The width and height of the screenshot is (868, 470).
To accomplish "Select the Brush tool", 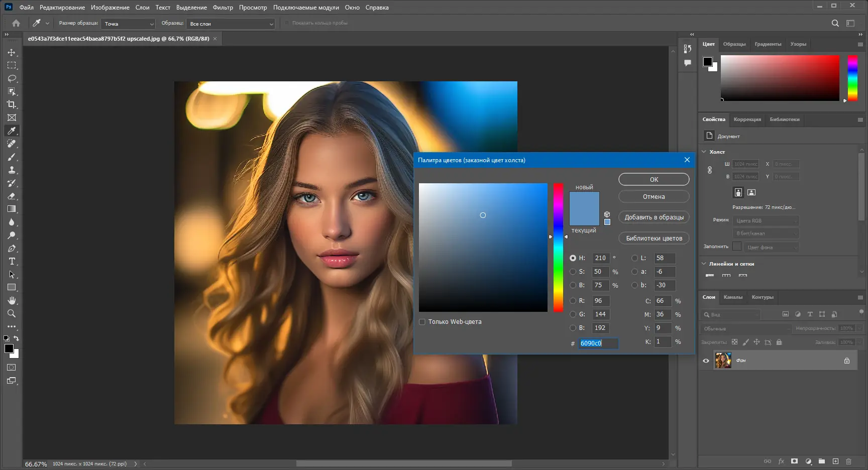I will tap(12, 157).
